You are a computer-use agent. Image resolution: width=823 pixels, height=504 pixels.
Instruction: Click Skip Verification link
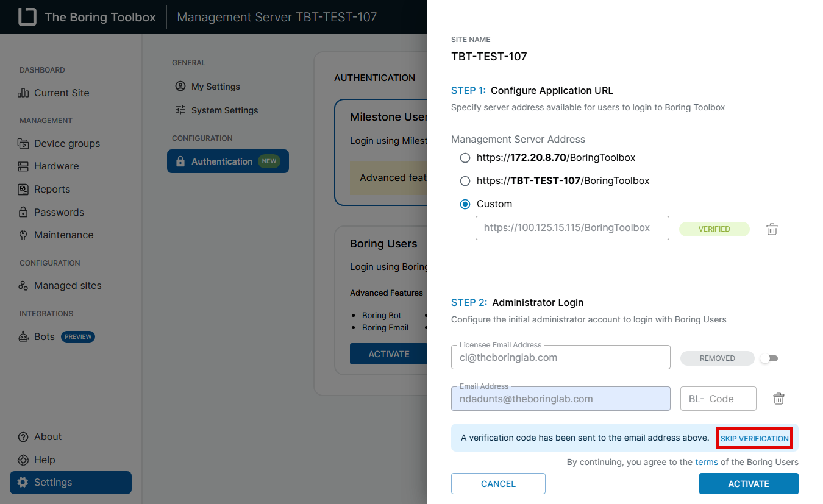coord(754,438)
